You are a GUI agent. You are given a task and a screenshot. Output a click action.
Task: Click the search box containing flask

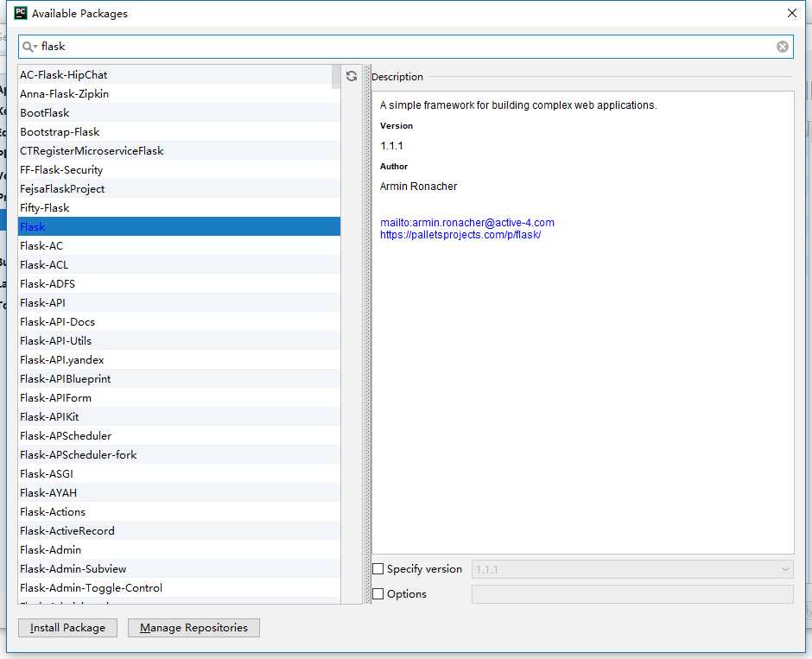(405, 47)
